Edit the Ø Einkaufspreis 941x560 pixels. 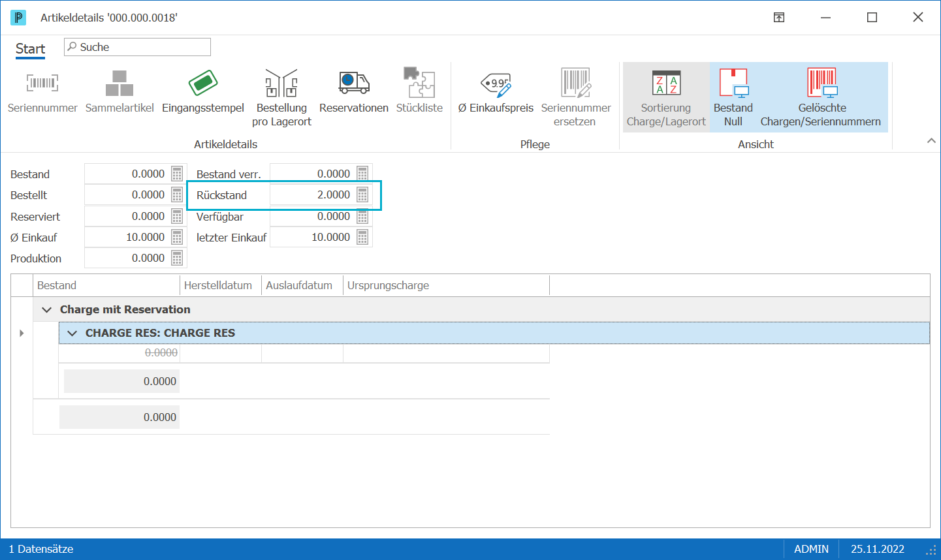click(496, 91)
